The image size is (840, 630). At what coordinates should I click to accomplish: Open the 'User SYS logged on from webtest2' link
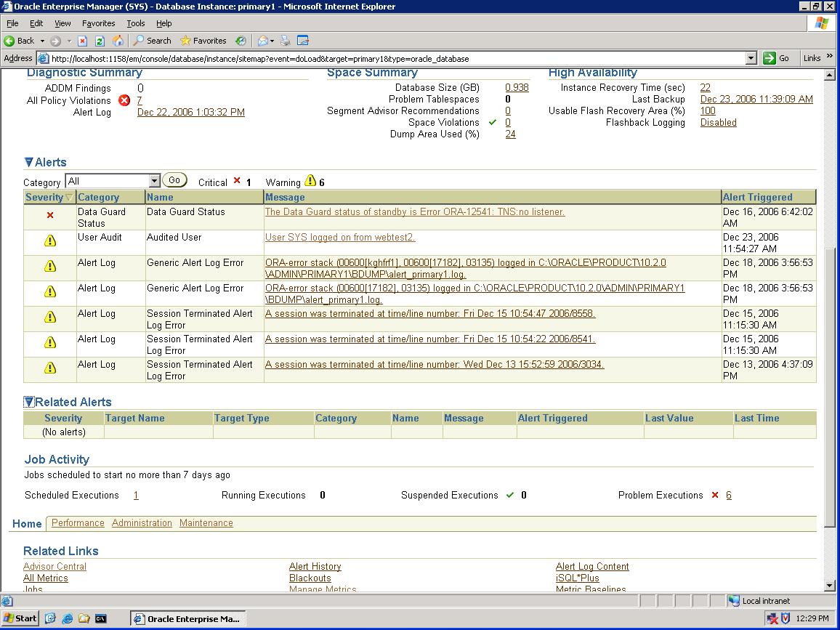pos(340,238)
